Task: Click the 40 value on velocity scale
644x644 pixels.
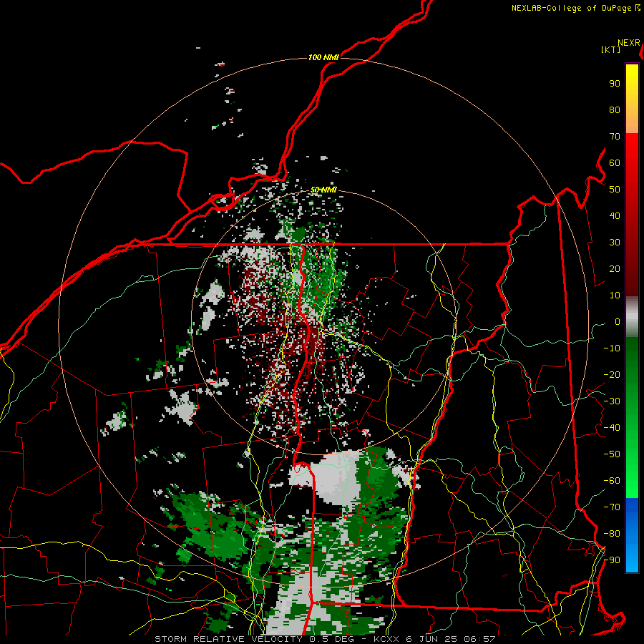Action: (x=615, y=215)
